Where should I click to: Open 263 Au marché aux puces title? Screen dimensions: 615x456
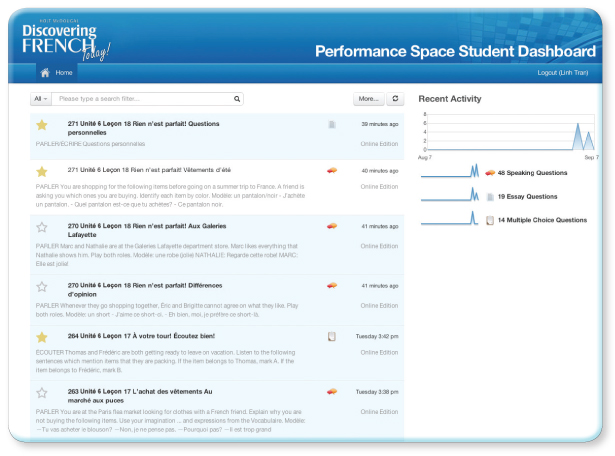coord(140,396)
